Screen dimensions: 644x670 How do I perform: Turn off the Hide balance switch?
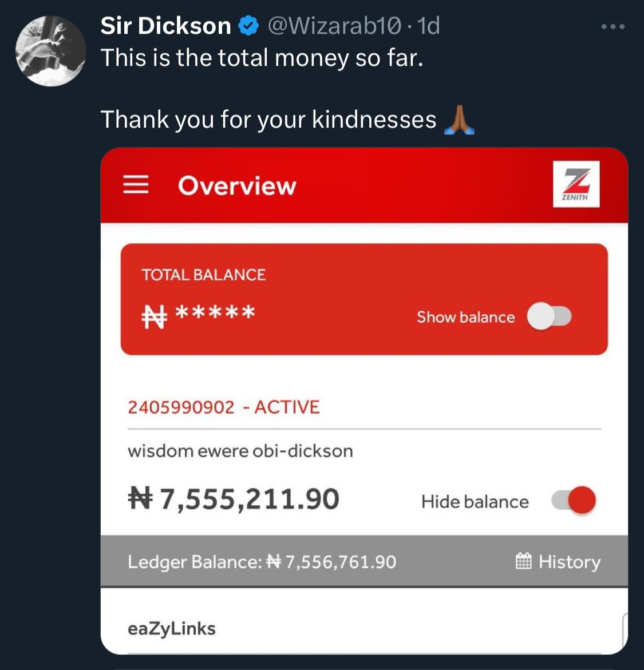(574, 501)
